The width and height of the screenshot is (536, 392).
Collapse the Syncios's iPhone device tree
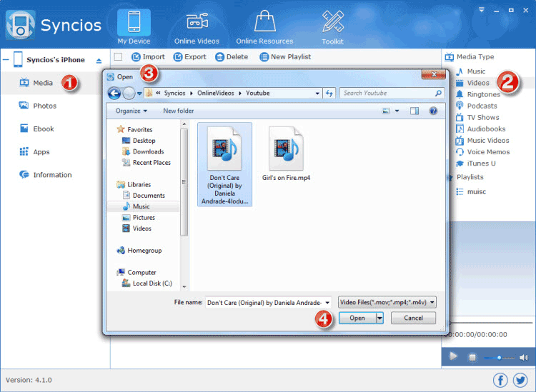(6, 60)
